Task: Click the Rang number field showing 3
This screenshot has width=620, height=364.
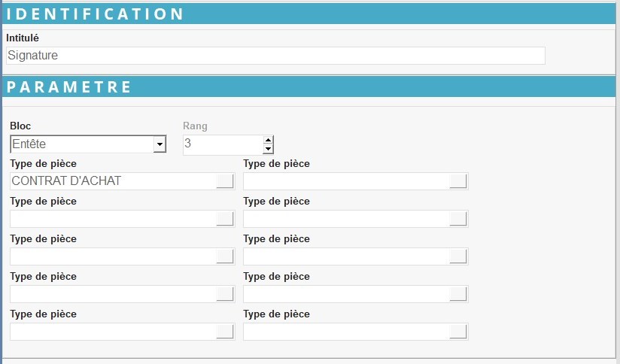Action: point(222,144)
